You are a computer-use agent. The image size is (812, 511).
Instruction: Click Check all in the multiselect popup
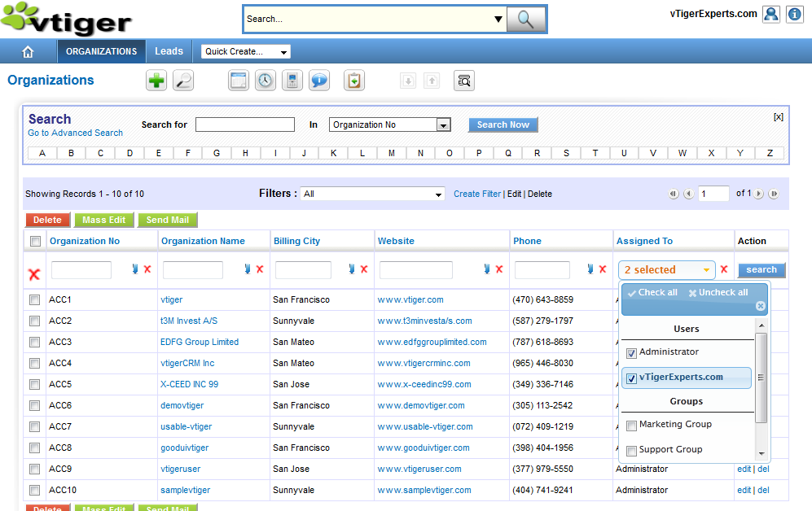[652, 293]
